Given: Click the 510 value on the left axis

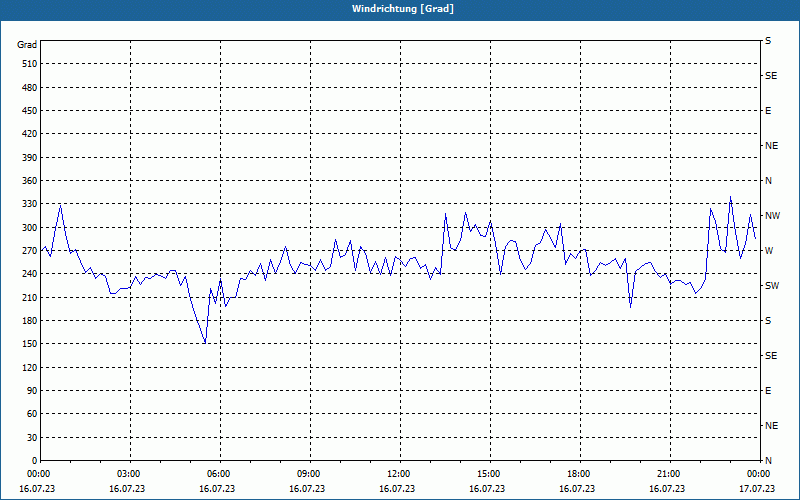Looking at the screenshot, I should tap(30, 64).
